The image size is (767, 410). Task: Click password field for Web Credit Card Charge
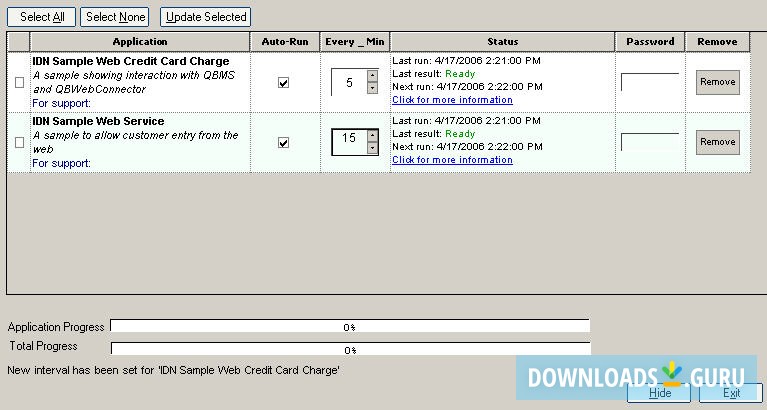pyautogui.click(x=650, y=82)
